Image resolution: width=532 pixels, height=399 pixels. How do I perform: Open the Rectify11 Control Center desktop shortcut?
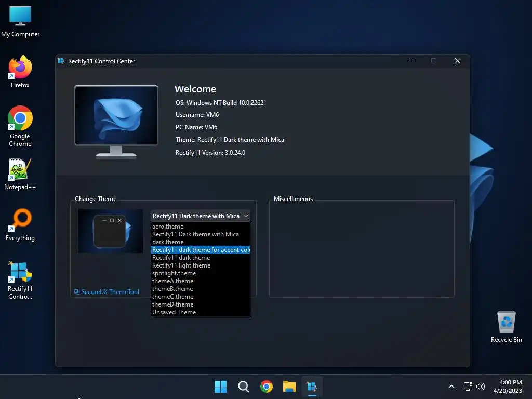[x=20, y=280]
